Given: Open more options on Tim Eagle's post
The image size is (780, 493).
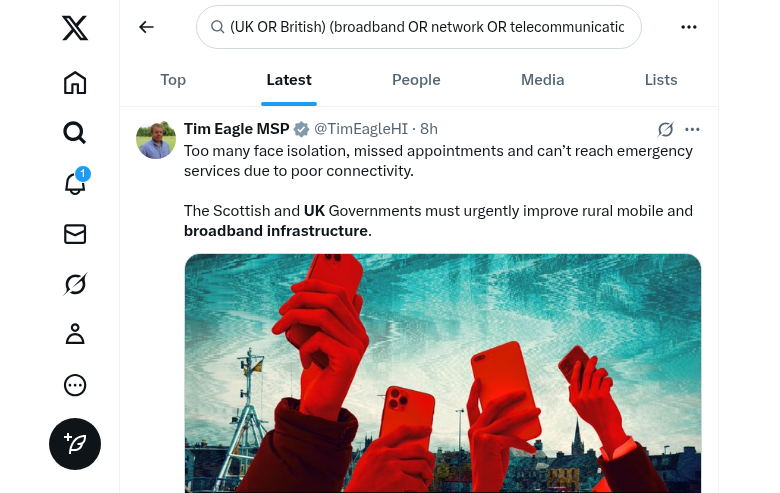Looking at the screenshot, I should click(x=692, y=129).
